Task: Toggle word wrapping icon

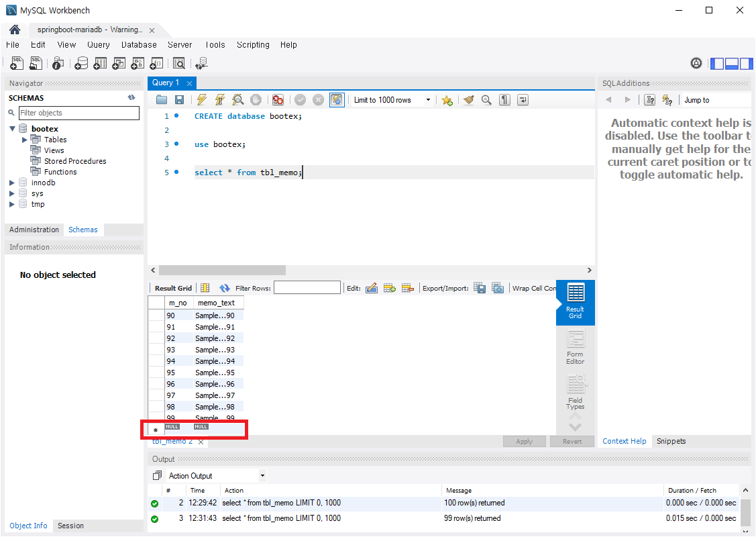Action: [x=523, y=100]
